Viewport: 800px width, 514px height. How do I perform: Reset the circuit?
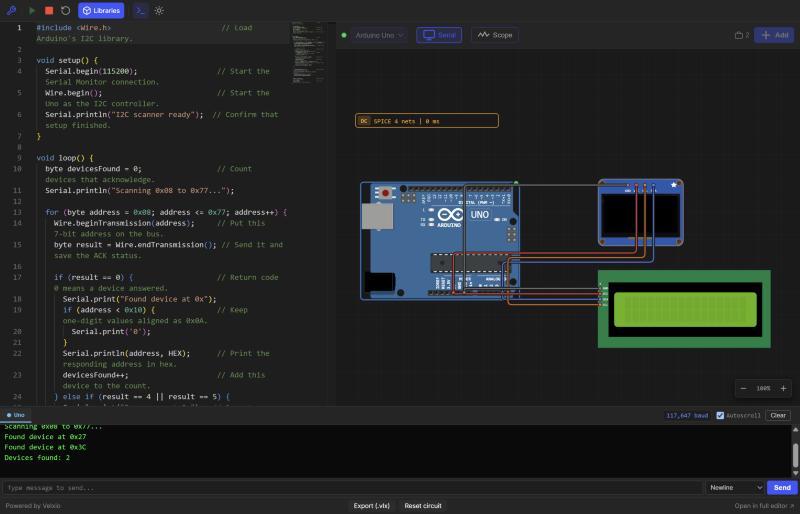click(423, 506)
